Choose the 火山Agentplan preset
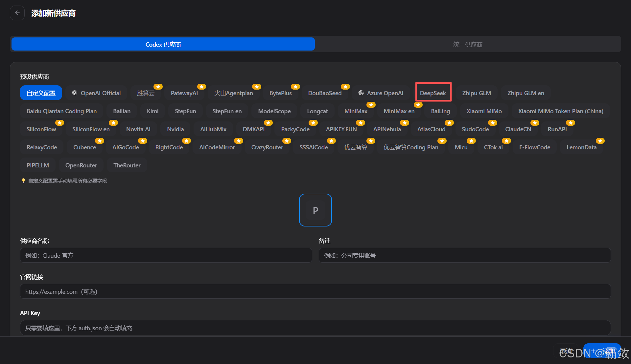 [234, 93]
